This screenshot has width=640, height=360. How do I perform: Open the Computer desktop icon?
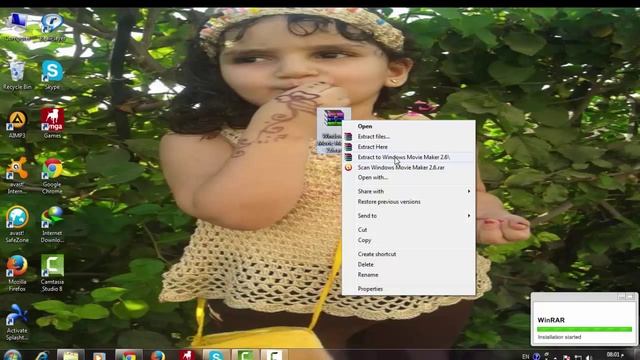17,27
